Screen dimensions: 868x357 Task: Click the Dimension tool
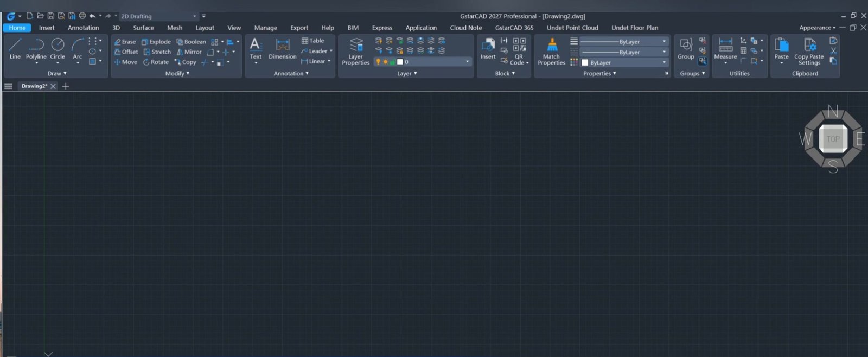tap(283, 49)
